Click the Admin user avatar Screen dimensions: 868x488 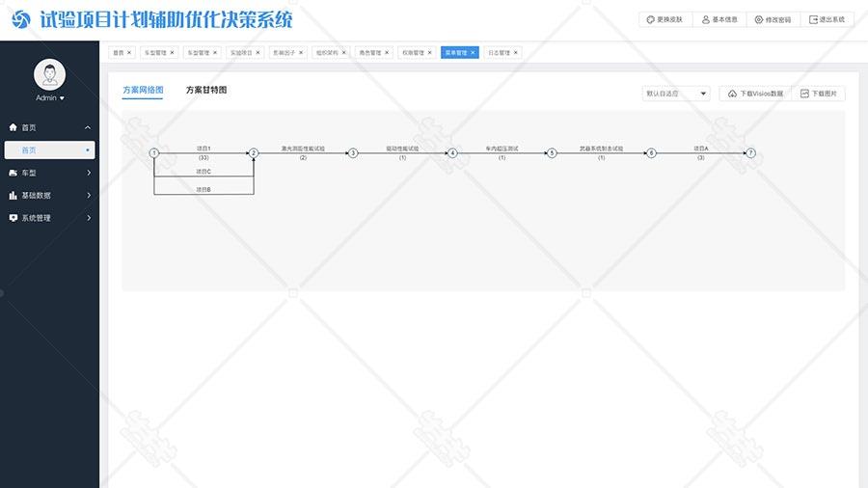coord(49,74)
